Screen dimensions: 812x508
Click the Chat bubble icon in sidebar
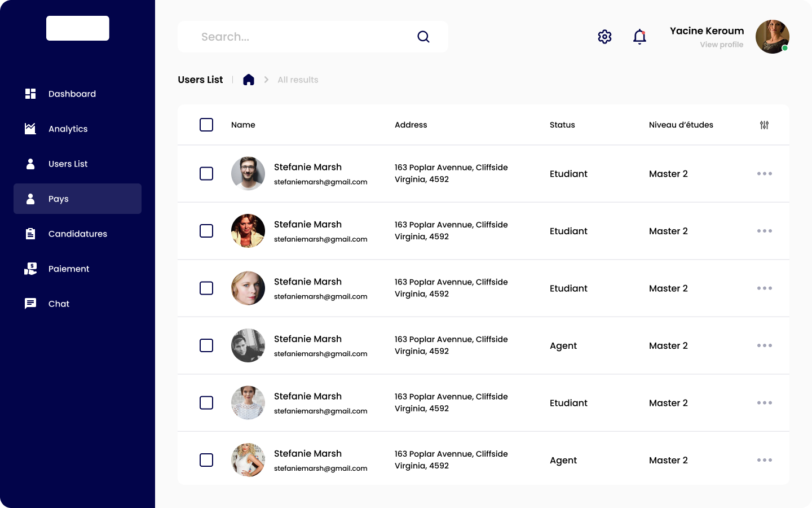point(30,304)
